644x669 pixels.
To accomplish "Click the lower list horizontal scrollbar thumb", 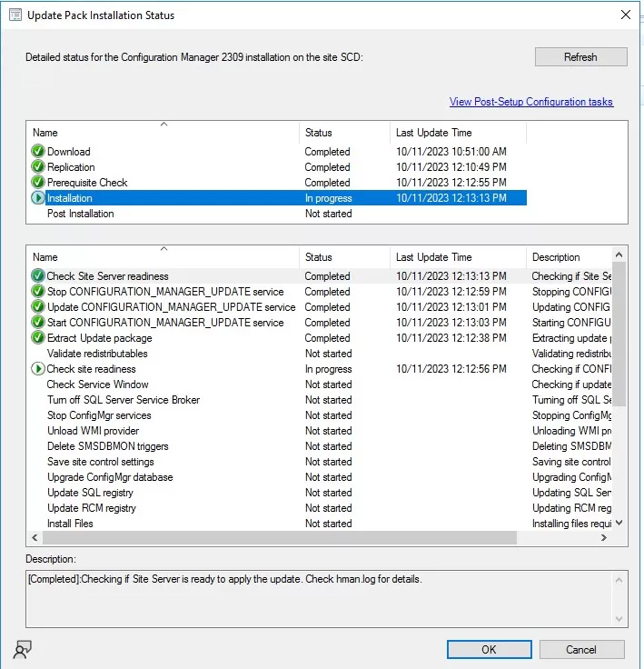I will [x=280, y=537].
